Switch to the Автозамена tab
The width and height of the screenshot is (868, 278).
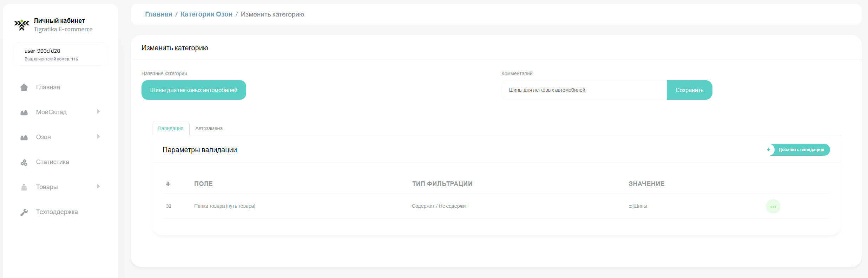209,128
